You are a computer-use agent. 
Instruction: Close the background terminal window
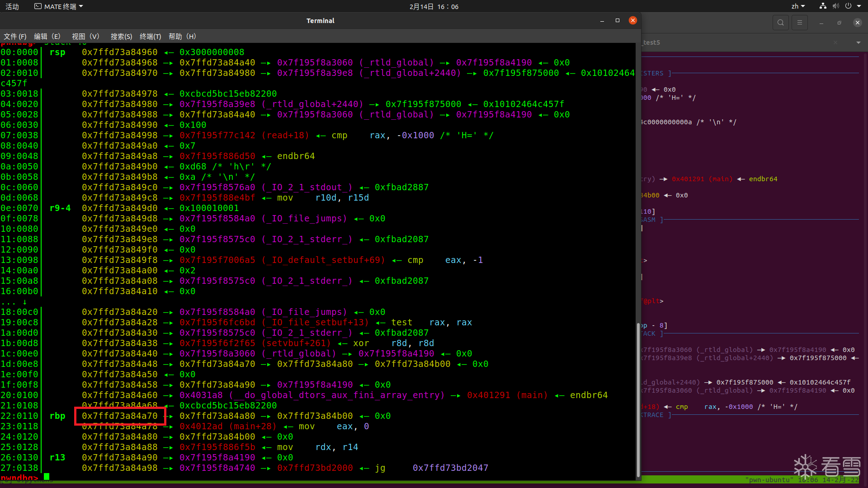[857, 23]
